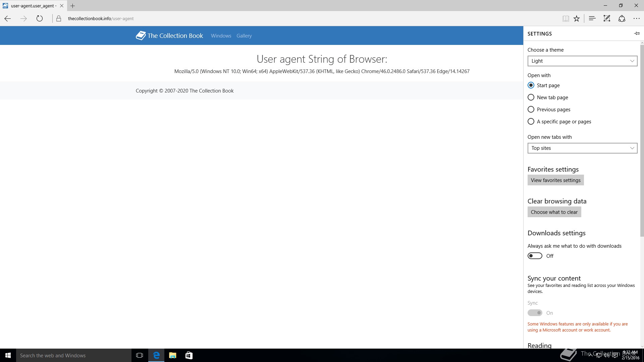The width and height of the screenshot is (644, 362).
Task: Expand the Choose a theme dropdown
Action: [582, 61]
